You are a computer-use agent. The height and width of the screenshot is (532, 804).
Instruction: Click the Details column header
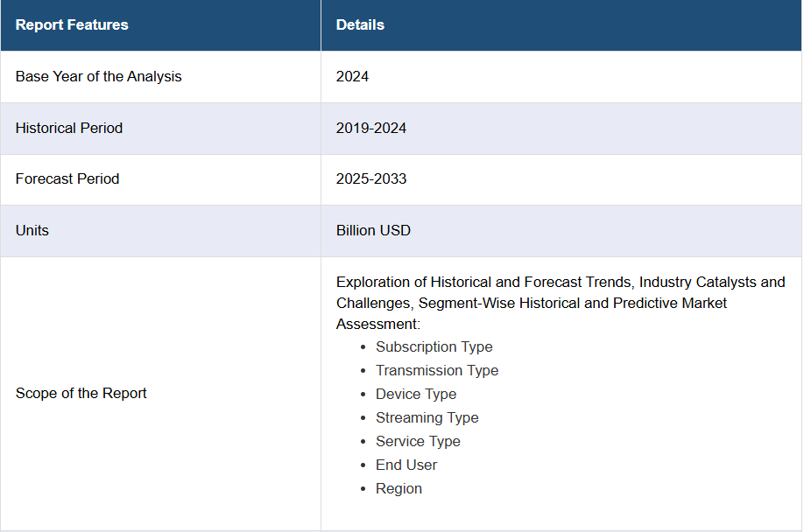pos(360,24)
